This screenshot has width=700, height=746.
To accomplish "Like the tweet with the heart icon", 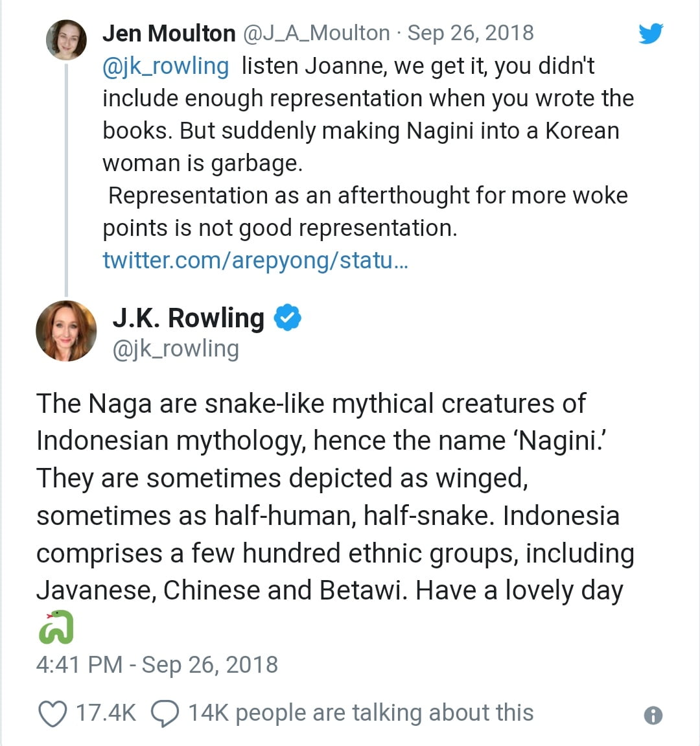I will click(52, 714).
